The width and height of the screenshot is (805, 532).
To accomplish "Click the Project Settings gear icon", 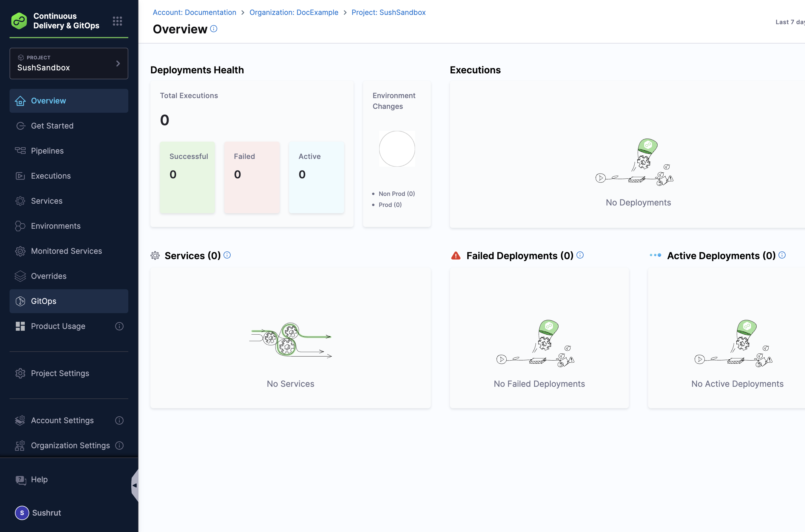I will pyautogui.click(x=20, y=373).
